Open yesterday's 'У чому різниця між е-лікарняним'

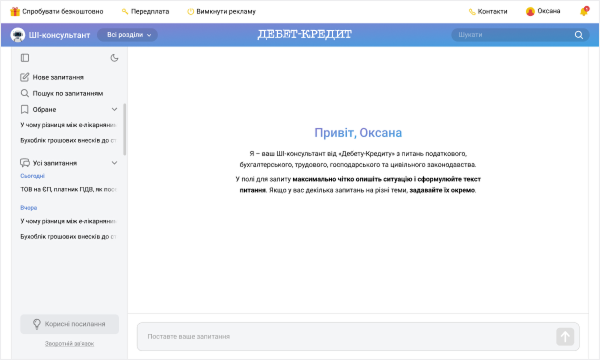coord(68,221)
